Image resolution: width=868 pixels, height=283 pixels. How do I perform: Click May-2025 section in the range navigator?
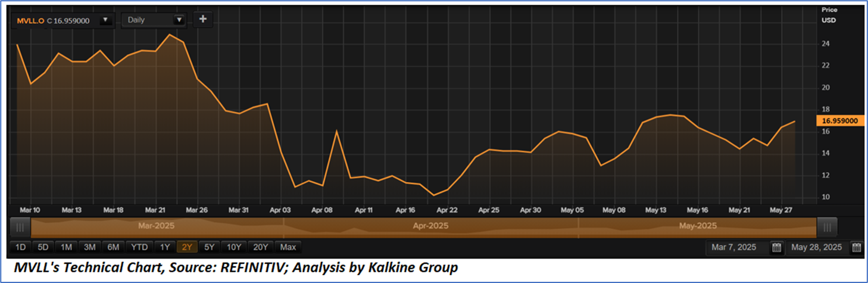pos(697,226)
